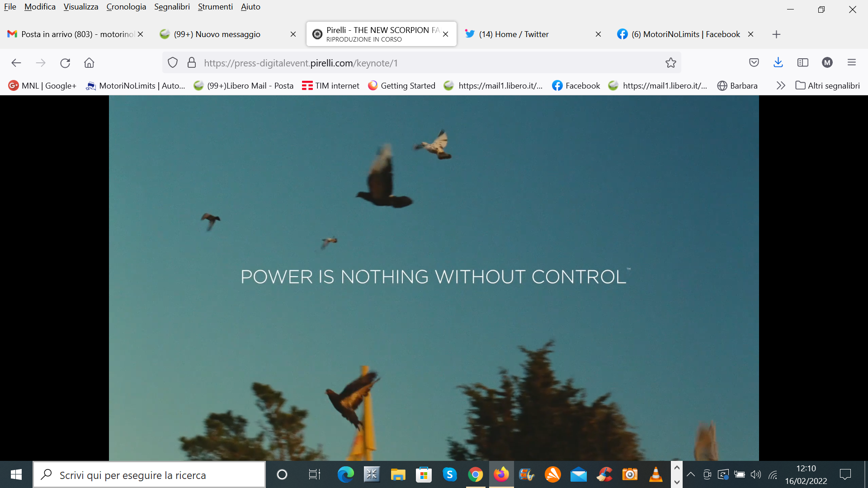Open Getting Started bookmark
This screenshot has height=488, width=868.
[401, 85]
